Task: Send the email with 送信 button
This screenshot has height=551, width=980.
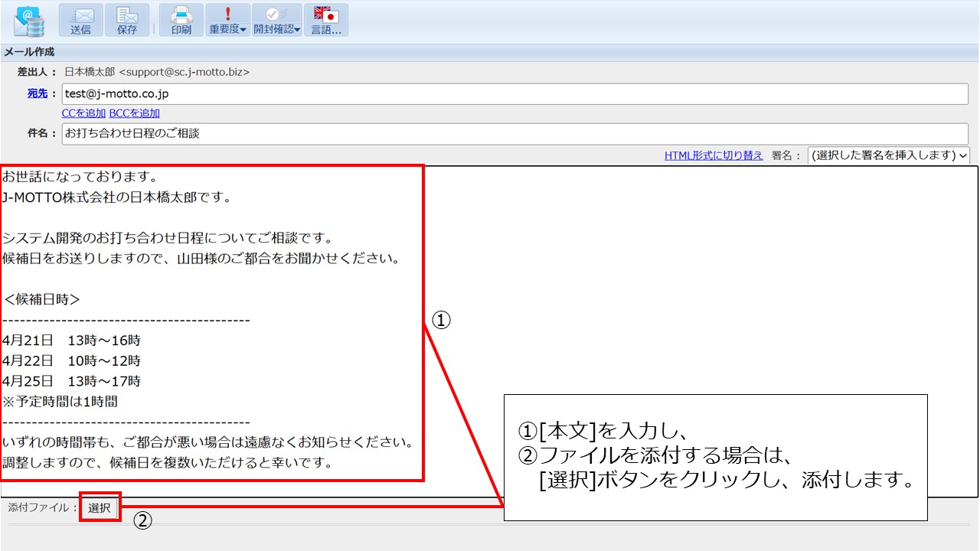Action: 80,21
